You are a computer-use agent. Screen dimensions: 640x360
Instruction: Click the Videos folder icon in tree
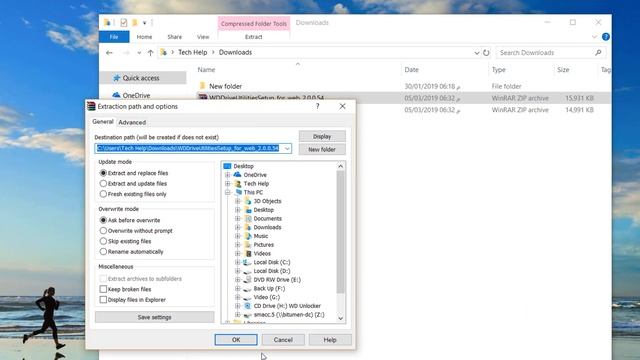point(248,253)
